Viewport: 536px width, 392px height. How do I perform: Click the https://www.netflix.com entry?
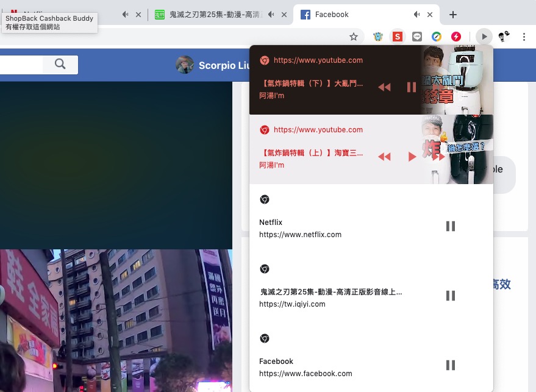(300, 235)
